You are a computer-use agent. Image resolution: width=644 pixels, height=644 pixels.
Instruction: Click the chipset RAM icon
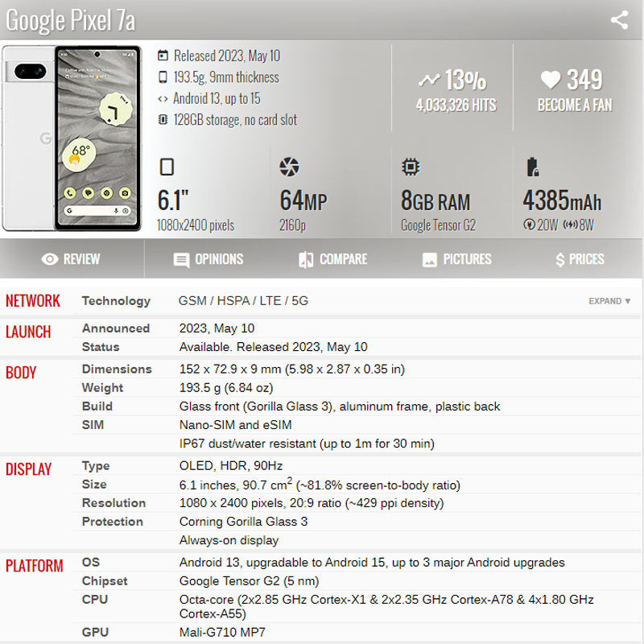pos(411,167)
